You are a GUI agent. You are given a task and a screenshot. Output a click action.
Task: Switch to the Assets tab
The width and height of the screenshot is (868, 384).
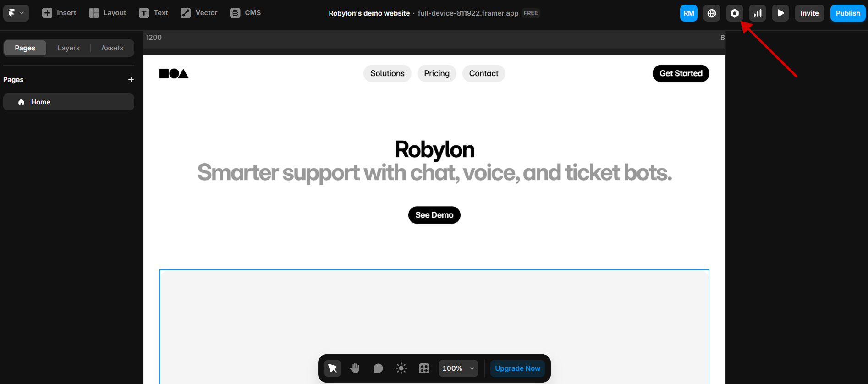tap(112, 48)
